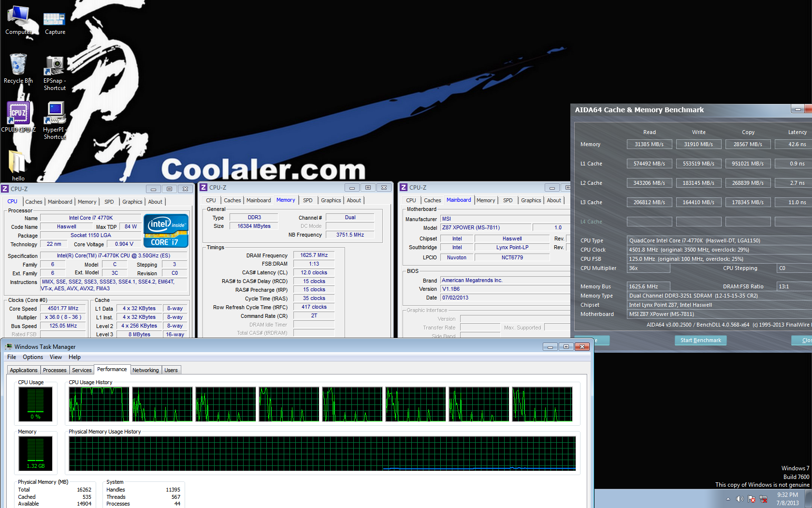Open the Caches tab in first CPU-Z window
The width and height of the screenshot is (812, 508).
(34, 202)
